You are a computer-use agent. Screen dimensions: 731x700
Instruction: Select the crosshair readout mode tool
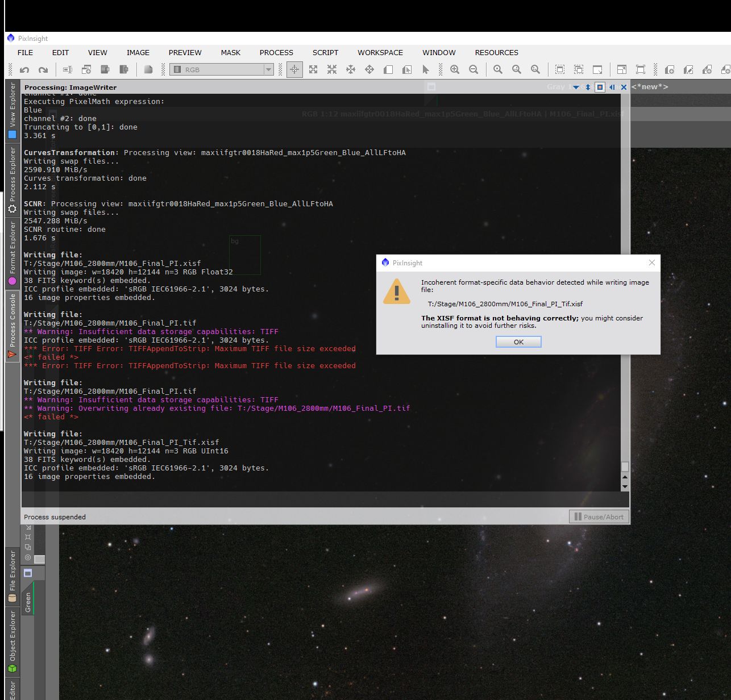click(294, 69)
